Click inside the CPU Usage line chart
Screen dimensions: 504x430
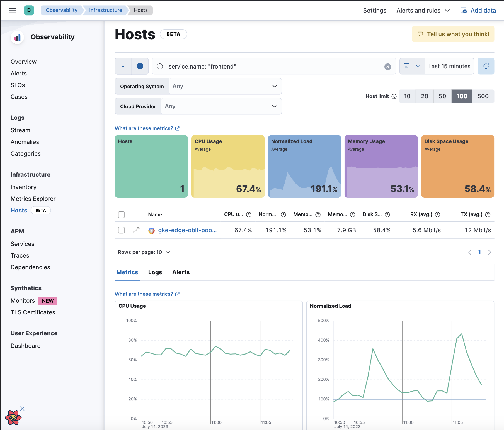point(217,370)
